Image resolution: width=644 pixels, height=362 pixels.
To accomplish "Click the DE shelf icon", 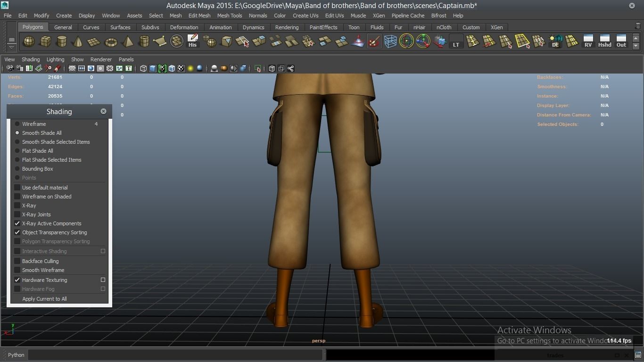I will (x=555, y=41).
